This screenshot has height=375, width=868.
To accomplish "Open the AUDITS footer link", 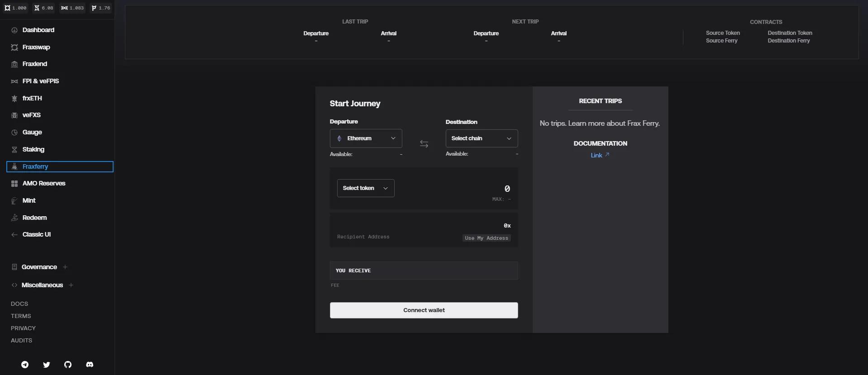I will pyautogui.click(x=22, y=341).
